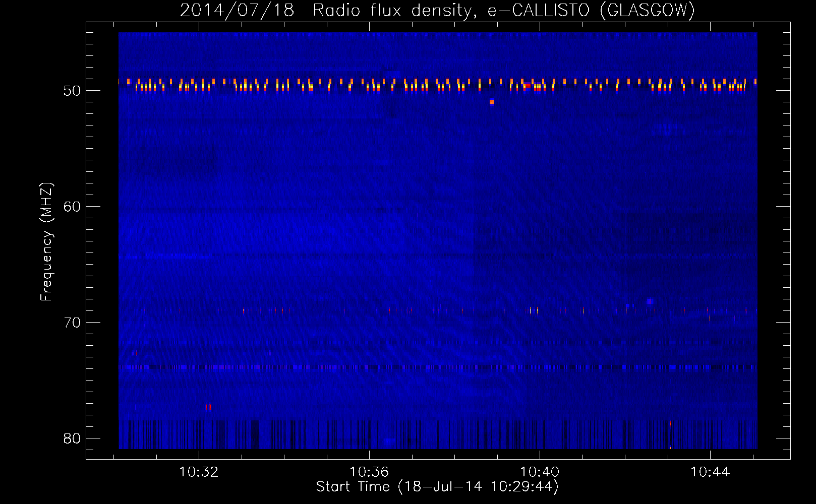Select the date 2014/07/18 in the title
Image resolution: width=816 pixels, height=504 pixels.
[237, 10]
